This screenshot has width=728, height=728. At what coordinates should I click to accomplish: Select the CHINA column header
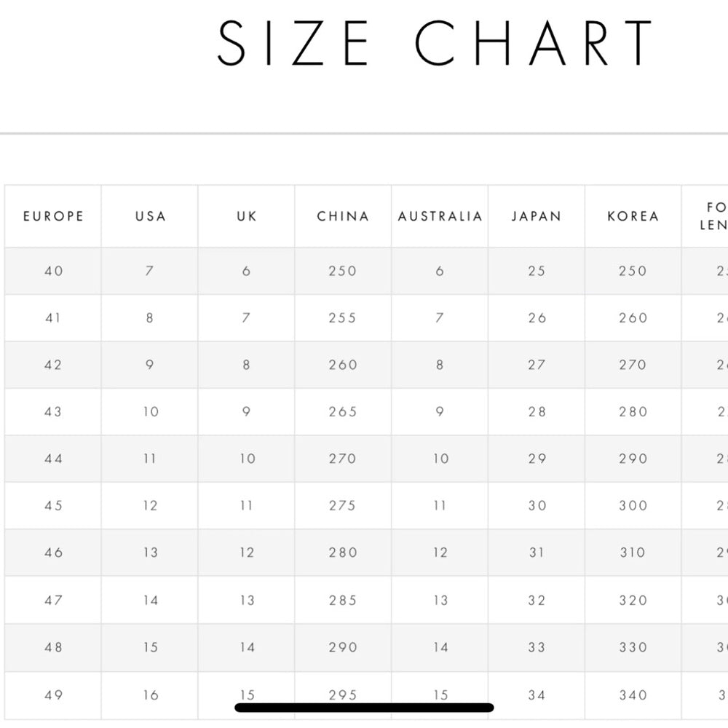343,216
